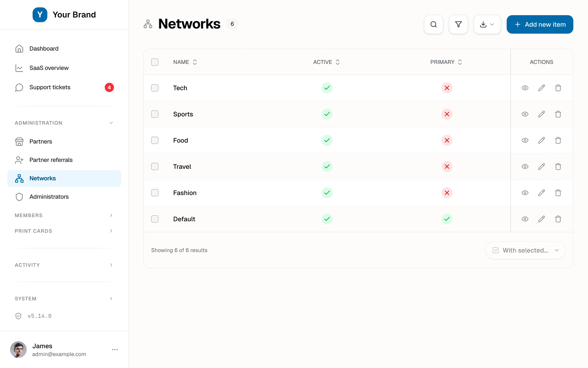Click the Tech row primary cross indicator
588x368 pixels.
(447, 88)
